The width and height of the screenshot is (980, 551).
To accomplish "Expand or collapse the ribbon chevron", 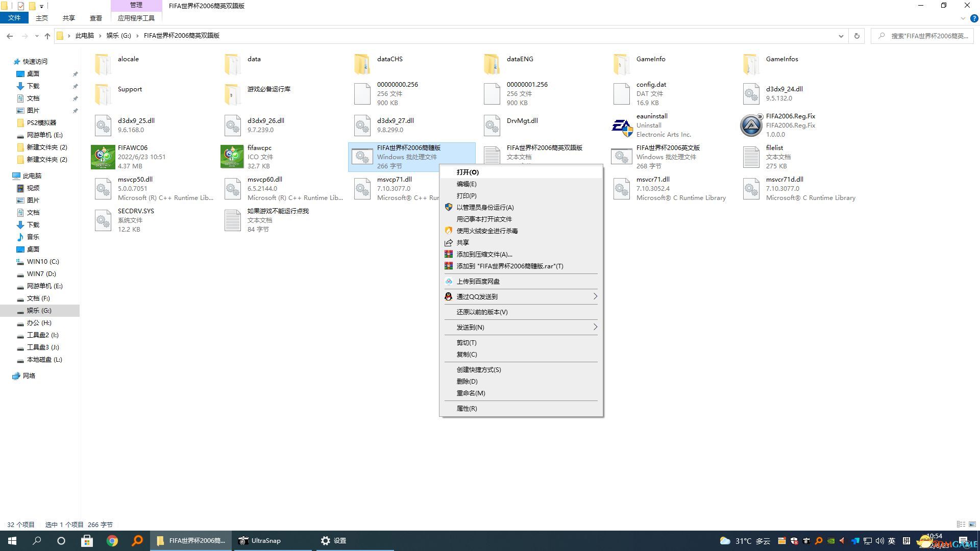I will tap(963, 18).
